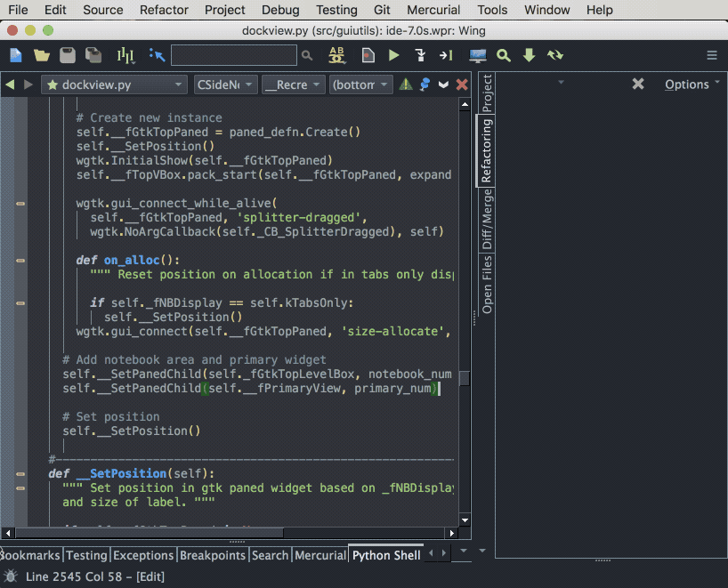728x588 pixels.
Task: Click the step into debug icon
Action: (x=420, y=55)
